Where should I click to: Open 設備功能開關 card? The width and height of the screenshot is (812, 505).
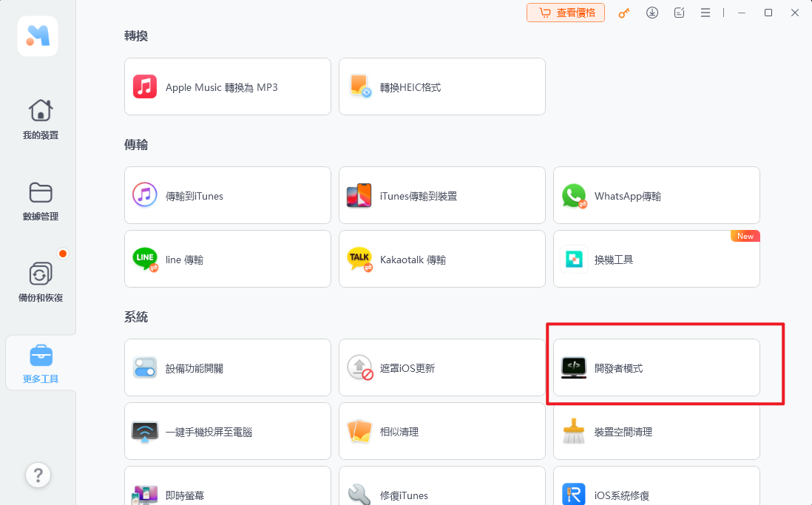point(228,367)
